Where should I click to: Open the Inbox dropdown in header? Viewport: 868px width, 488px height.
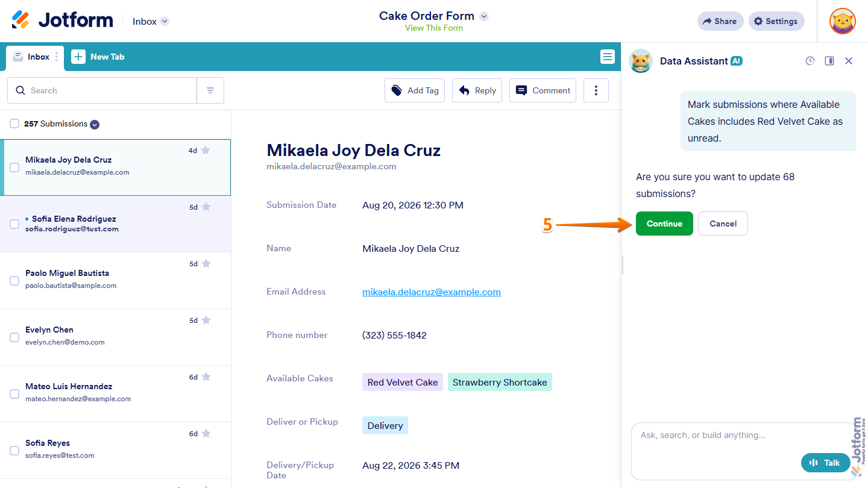(151, 21)
